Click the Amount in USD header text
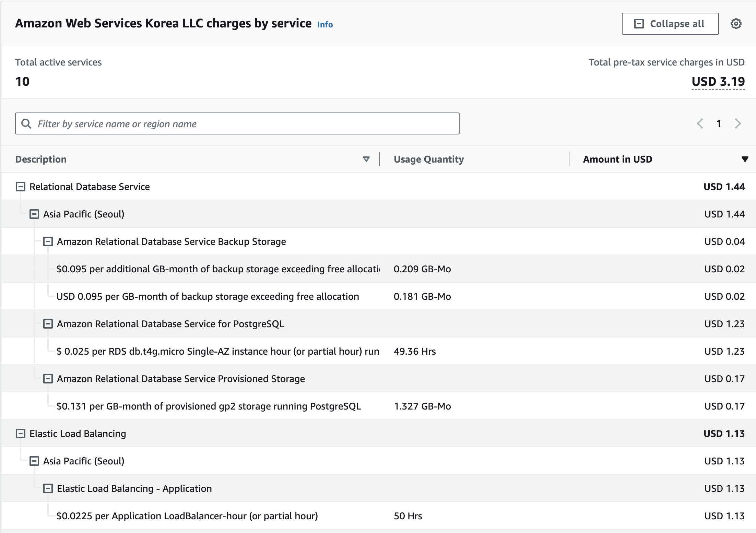The height and width of the screenshot is (533, 756). [617, 159]
